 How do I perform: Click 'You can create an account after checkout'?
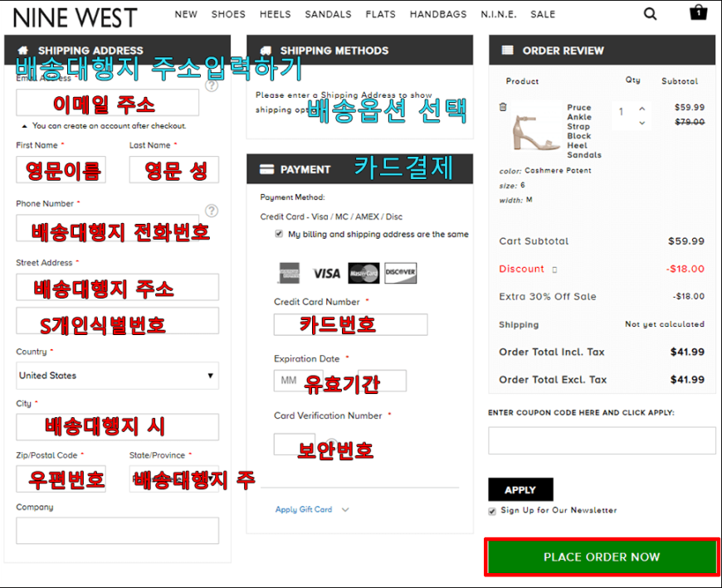[109, 125]
